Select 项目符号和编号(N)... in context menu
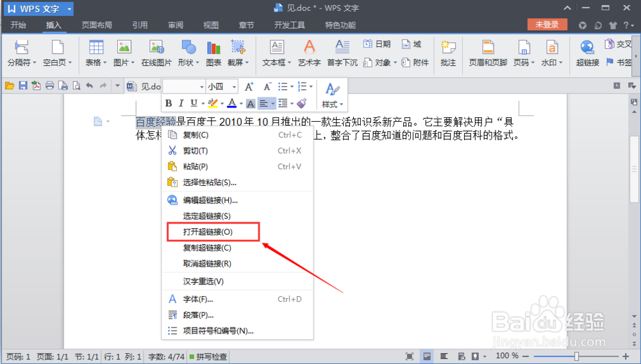Screen dimensions: 641x364 pos(238,331)
